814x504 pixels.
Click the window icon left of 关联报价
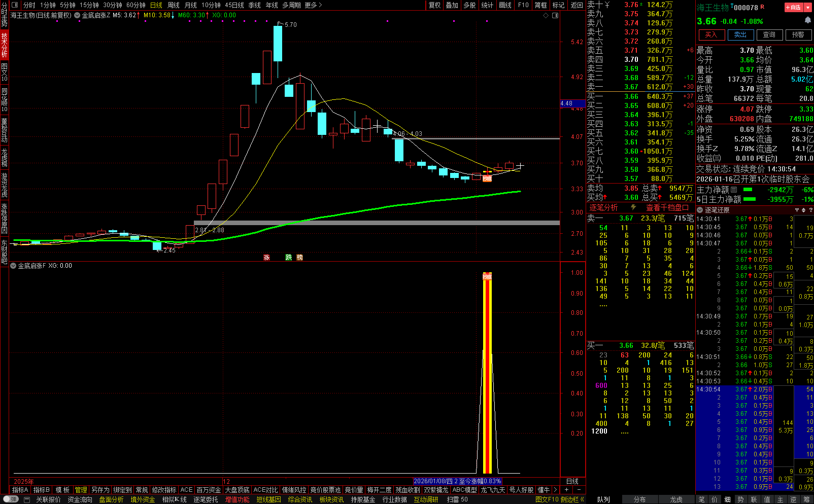click(x=27, y=499)
